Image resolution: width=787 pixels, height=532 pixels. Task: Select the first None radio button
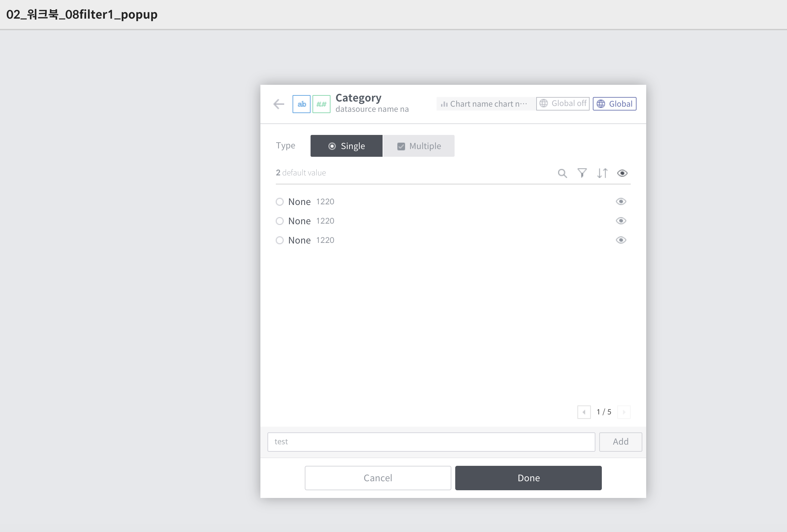click(279, 202)
